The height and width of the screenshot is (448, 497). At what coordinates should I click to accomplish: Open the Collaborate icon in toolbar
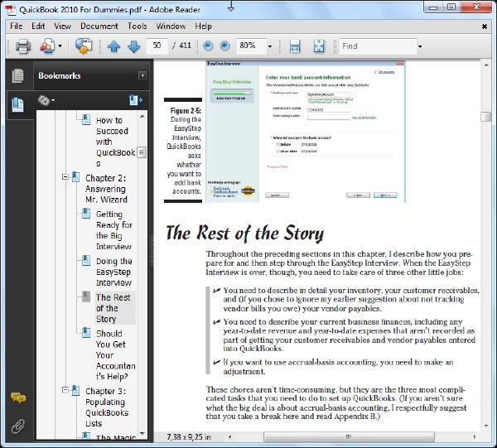pos(47,46)
